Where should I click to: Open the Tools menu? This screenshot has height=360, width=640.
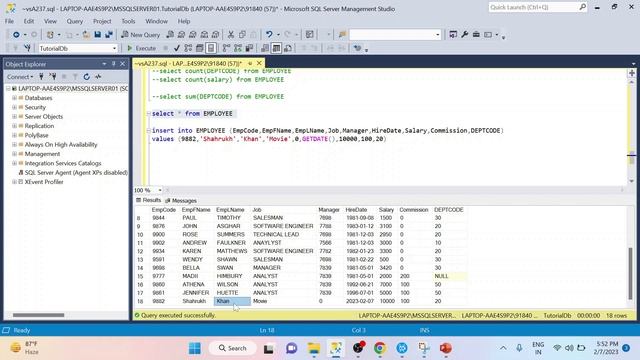[x=128, y=21]
